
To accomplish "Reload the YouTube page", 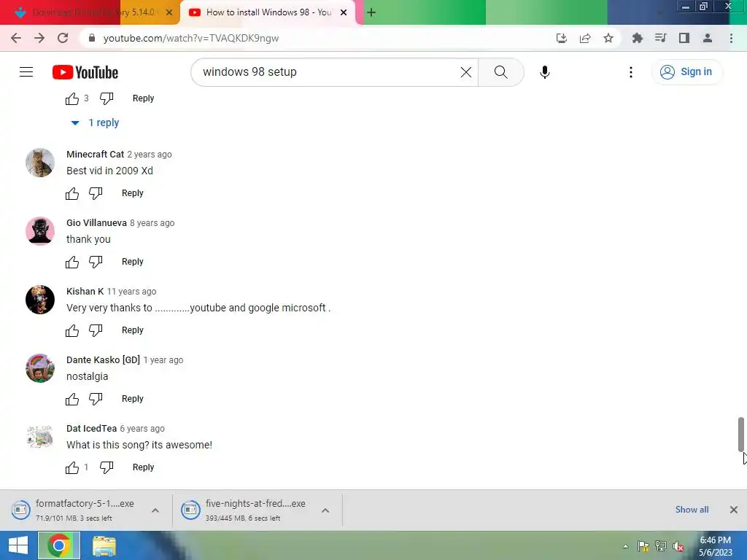I will coord(63,38).
